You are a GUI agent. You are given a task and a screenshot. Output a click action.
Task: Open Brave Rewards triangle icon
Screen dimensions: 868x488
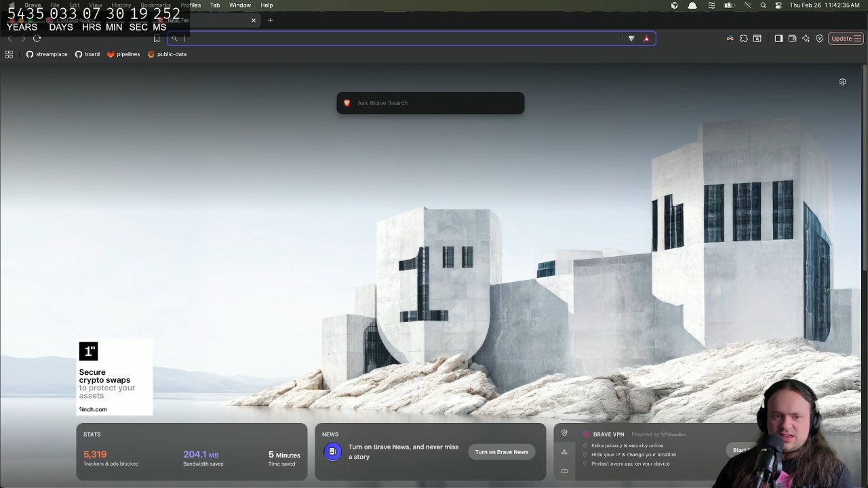[x=646, y=39]
